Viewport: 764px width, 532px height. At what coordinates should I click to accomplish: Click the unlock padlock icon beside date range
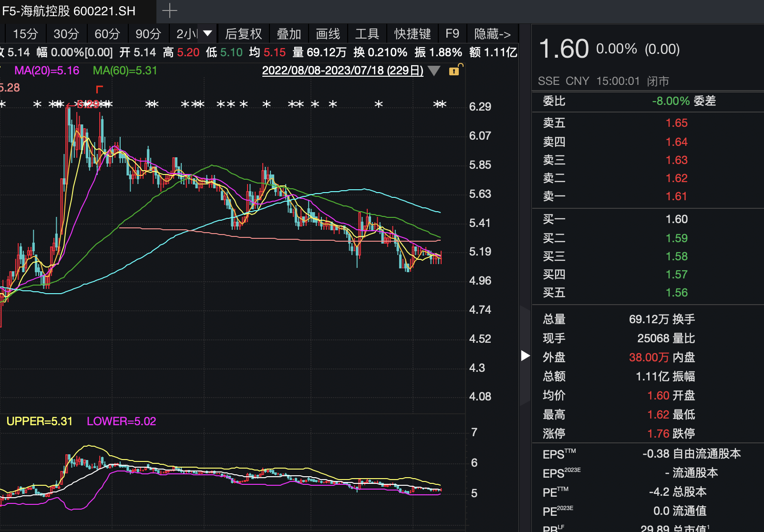coord(454,71)
